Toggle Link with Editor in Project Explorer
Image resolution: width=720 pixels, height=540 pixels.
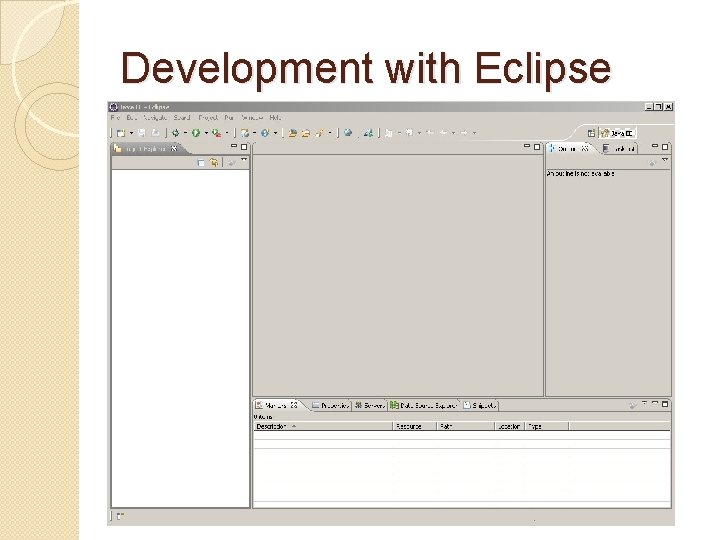click(214, 163)
